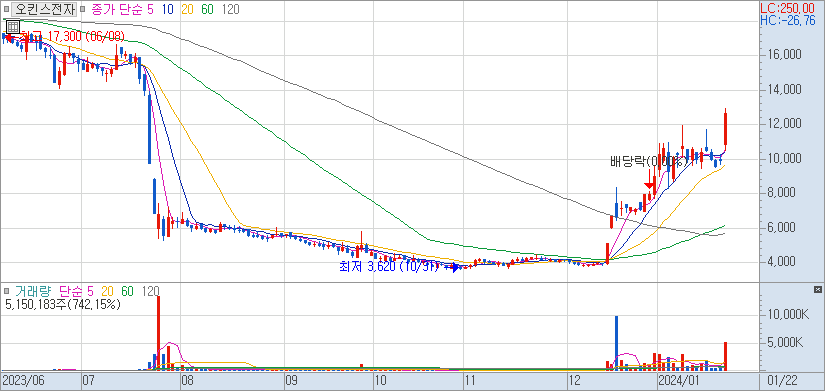Toggle the small square before 오킨스전자
Image resolution: width=825 pixels, height=391 pixels.
6,9
